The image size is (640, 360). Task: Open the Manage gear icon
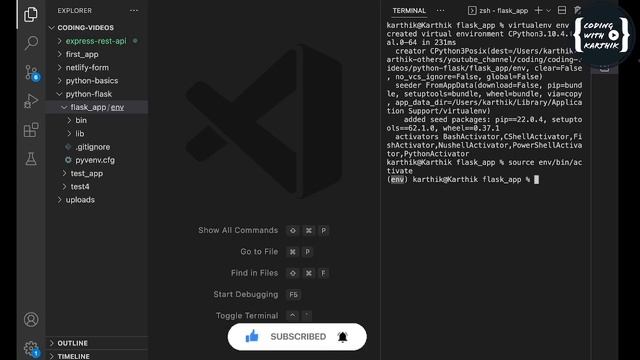(31, 349)
